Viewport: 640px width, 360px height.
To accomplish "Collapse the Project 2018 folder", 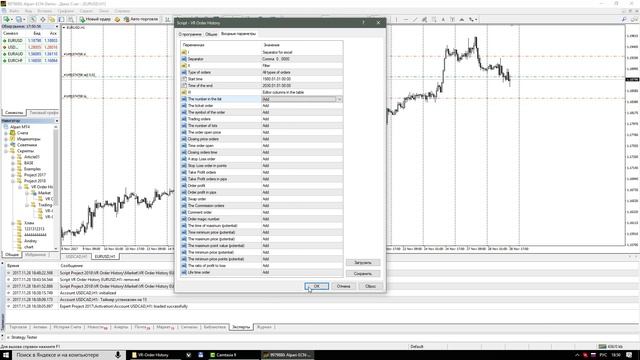I will point(13,181).
